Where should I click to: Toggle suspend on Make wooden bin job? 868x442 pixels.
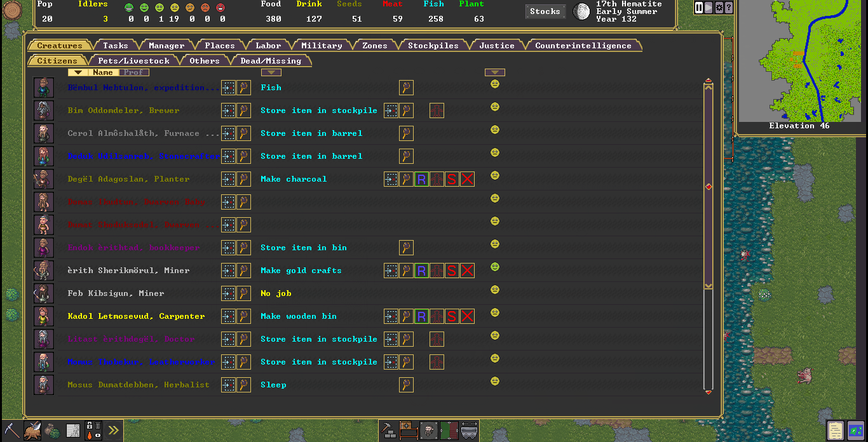point(452,316)
